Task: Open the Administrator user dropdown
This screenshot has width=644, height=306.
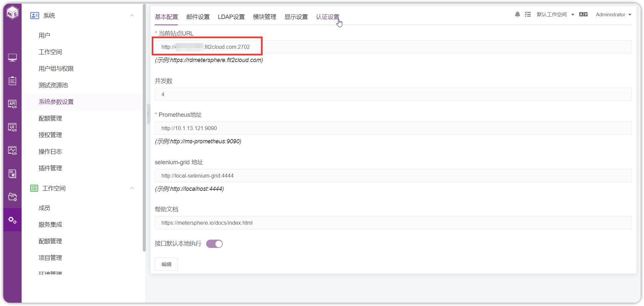Action: coord(613,15)
